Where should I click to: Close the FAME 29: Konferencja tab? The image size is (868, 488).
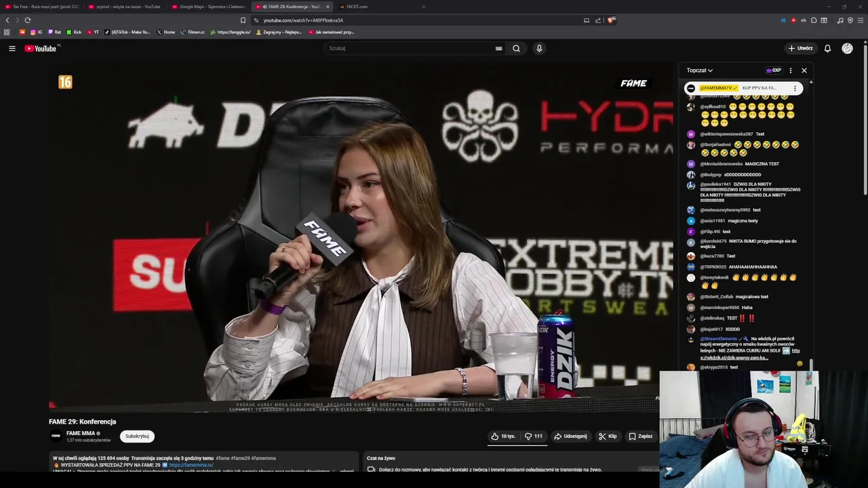click(328, 7)
